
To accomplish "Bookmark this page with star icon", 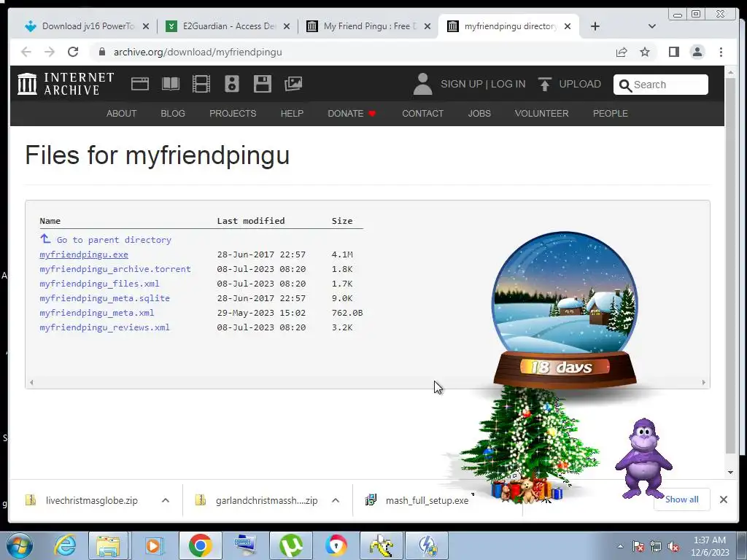I will [645, 52].
